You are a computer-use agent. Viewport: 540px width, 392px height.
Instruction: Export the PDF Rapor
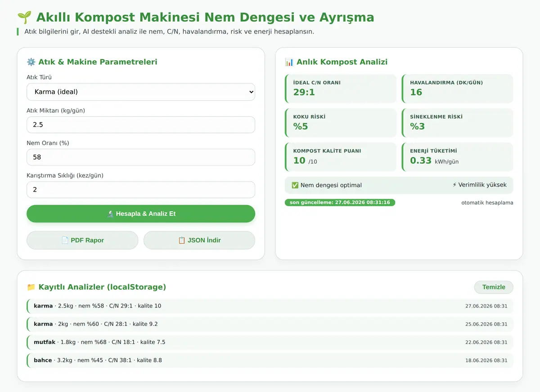tap(82, 240)
